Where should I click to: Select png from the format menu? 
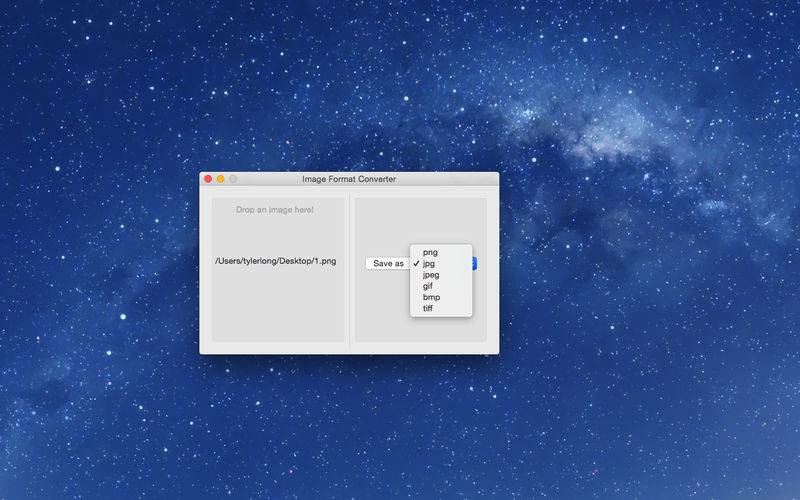441,252
